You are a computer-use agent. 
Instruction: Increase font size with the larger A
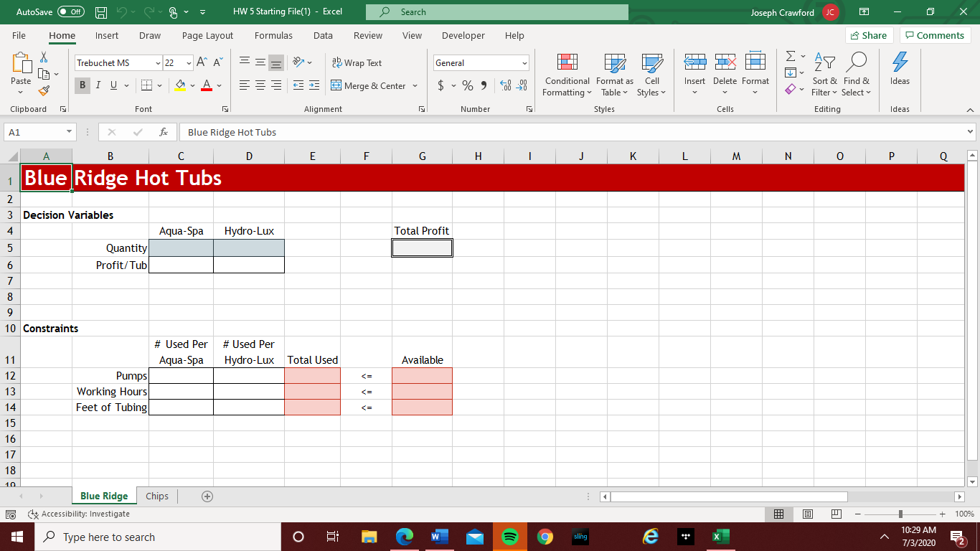[x=202, y=63]
